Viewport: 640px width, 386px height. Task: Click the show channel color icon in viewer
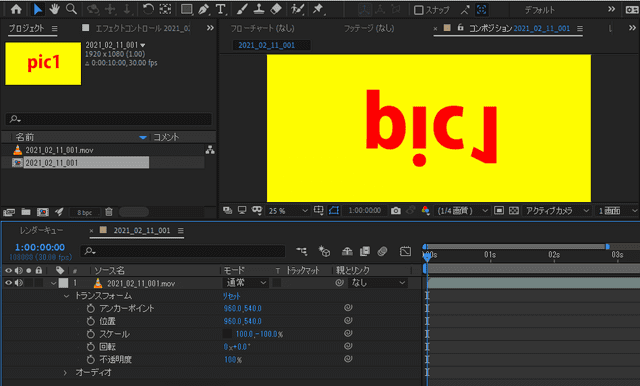[426, 211]
